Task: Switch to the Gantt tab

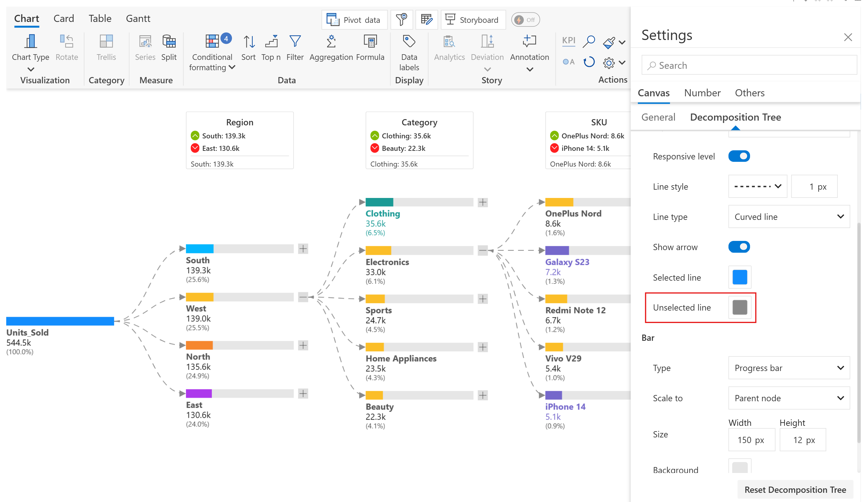Action: [x=138, y=19]
